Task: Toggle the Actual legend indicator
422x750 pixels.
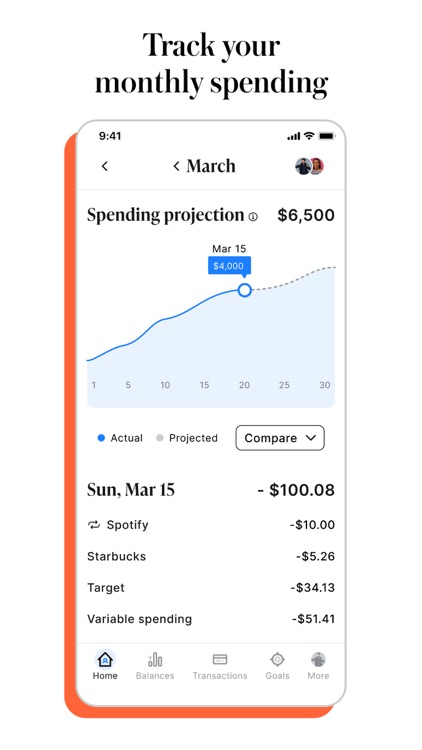Action: (101, 438)
